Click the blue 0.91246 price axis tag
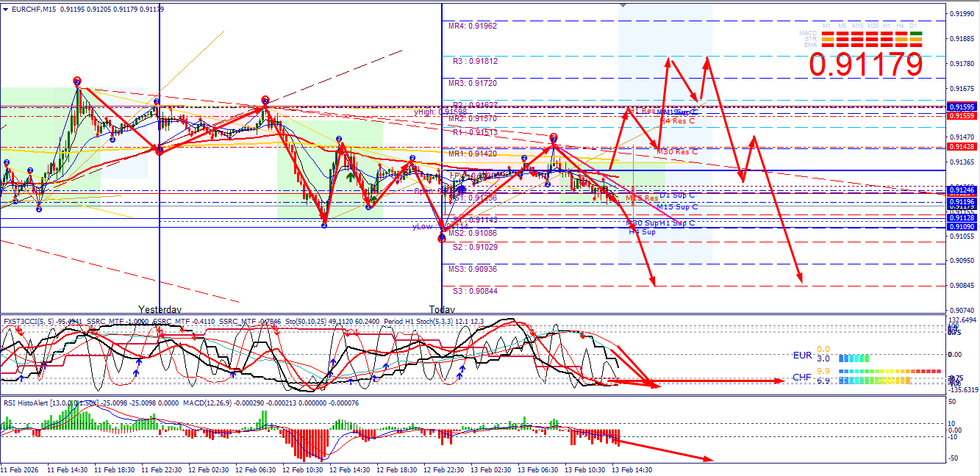This screenshot has width=980, height=476. coord(962,190)
